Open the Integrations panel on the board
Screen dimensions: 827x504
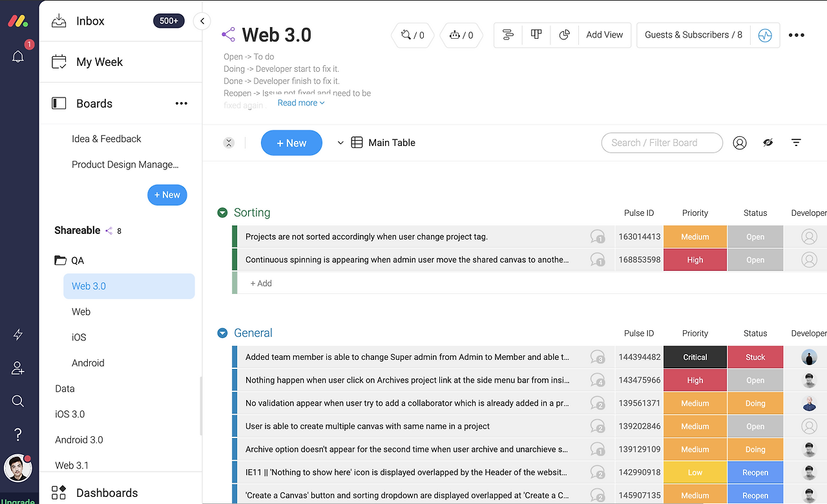coord(412,35)
